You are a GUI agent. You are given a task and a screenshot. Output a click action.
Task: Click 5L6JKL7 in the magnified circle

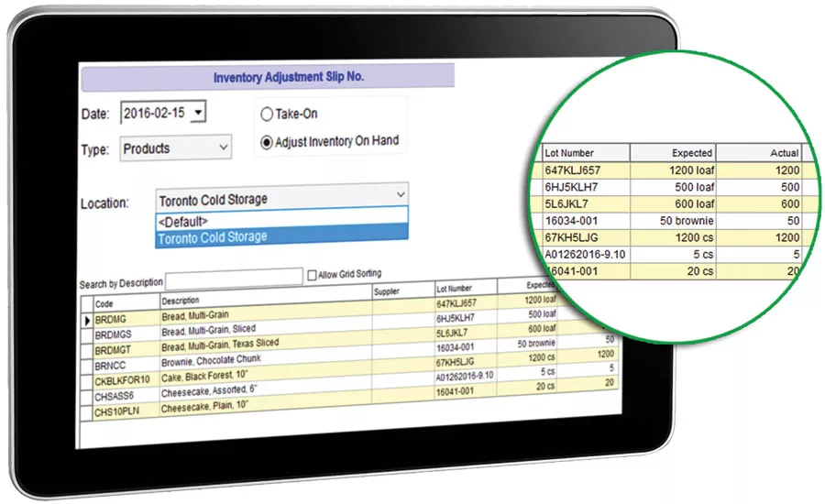point(566,203)
